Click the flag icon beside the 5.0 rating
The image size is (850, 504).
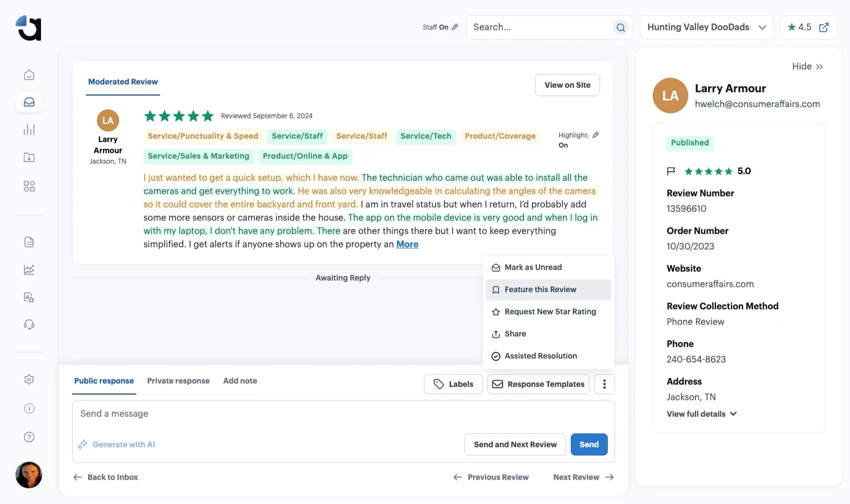coord(671,171)
